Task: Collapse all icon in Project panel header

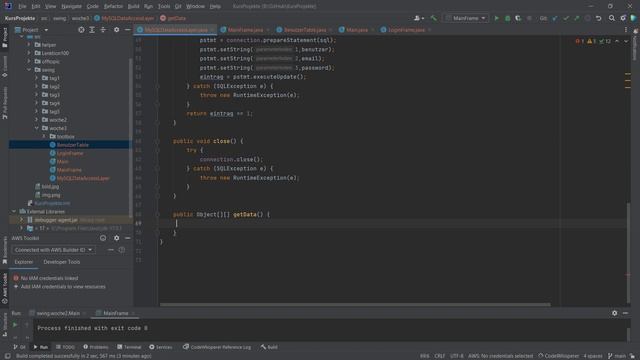Action: 103,30
